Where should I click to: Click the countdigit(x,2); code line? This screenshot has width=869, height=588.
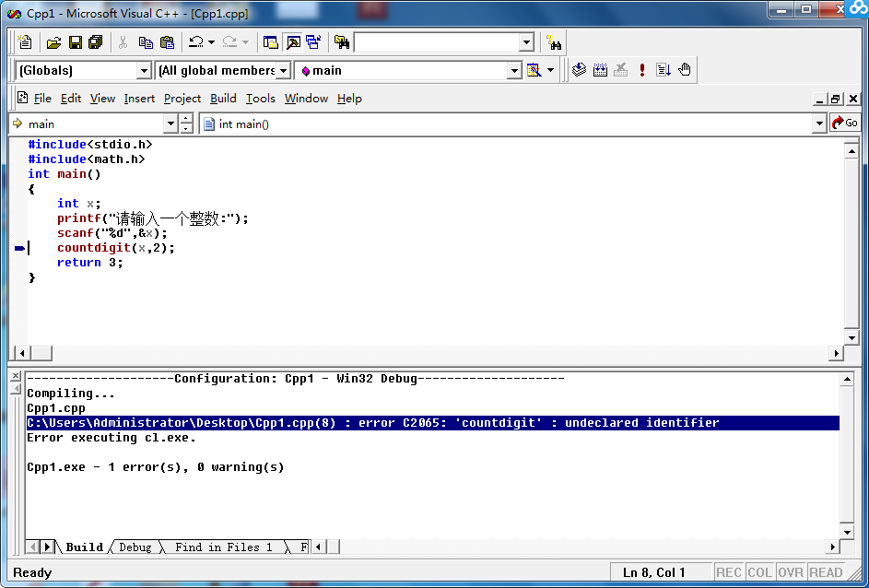pyautogui.click(x=116, y=248)
